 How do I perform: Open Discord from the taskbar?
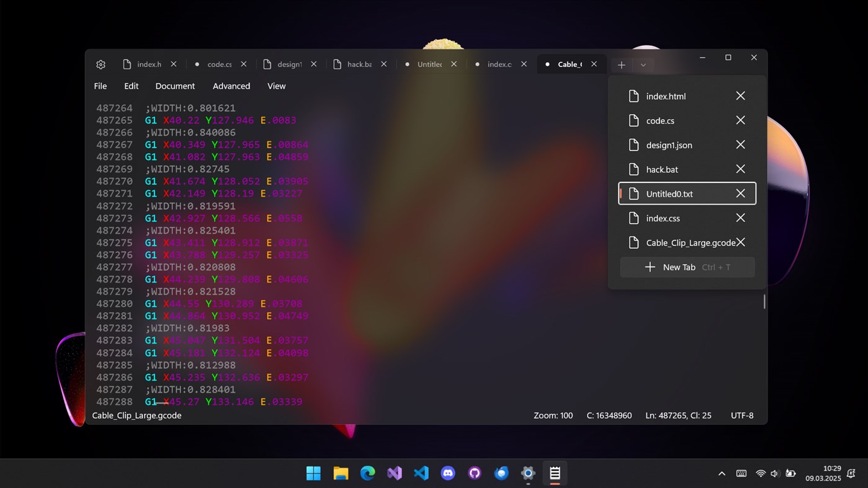point(448,474)
